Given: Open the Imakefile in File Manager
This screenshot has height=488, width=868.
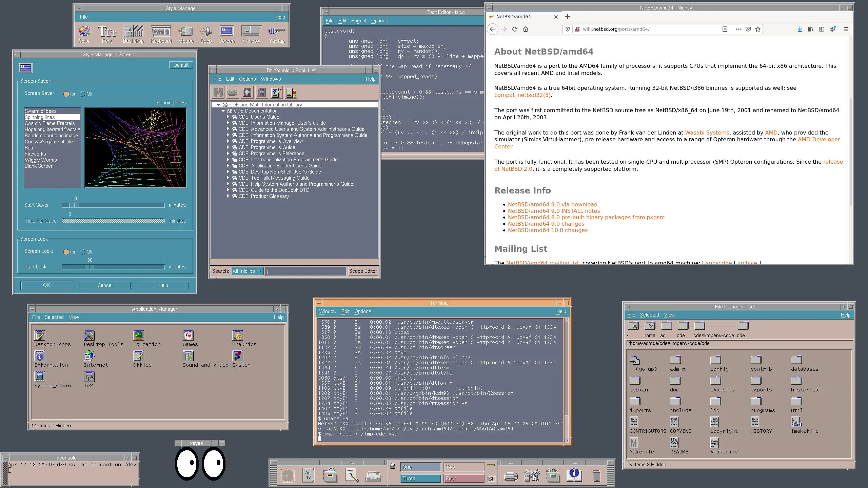Looking at the screenshot, I should pos(804,425).
